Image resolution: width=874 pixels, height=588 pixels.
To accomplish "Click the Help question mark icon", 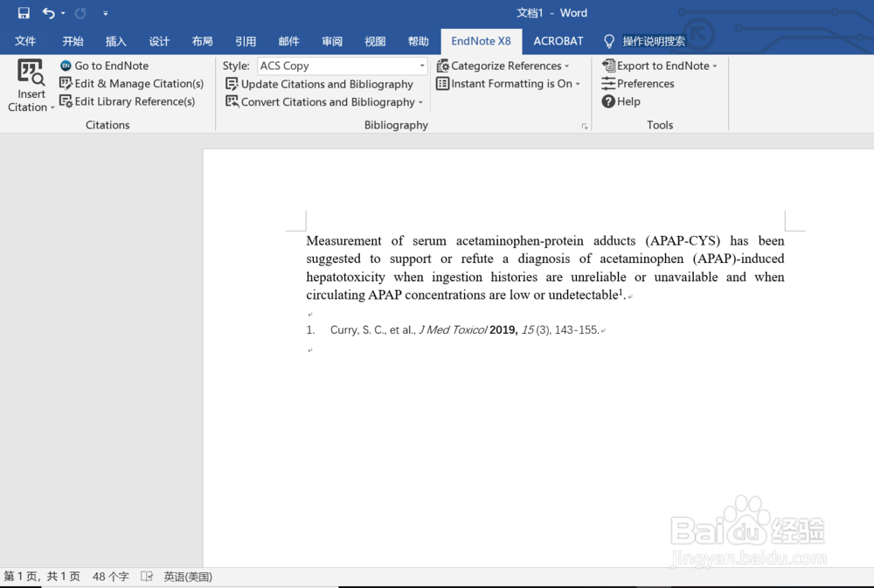I will click(x=608, y=101).
